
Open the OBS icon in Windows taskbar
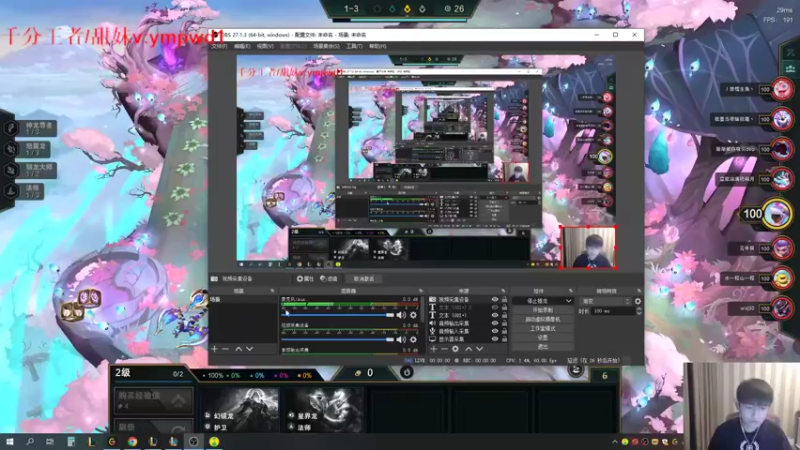click(193, 442)
